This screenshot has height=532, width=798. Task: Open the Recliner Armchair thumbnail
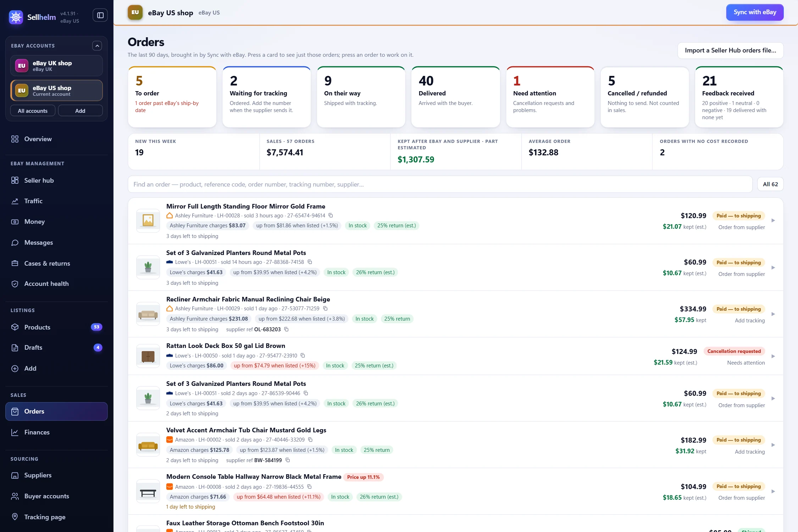pyautogui.click(x=148, y=314)
